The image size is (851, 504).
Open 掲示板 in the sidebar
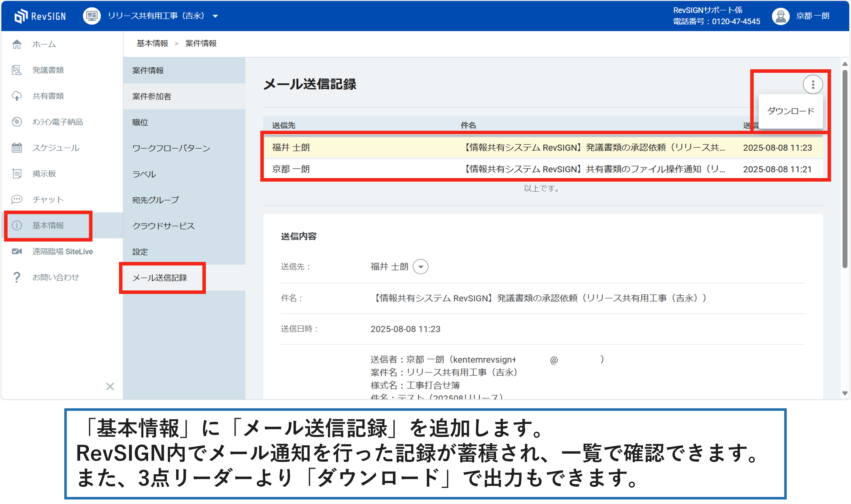(x=44, y=174)
